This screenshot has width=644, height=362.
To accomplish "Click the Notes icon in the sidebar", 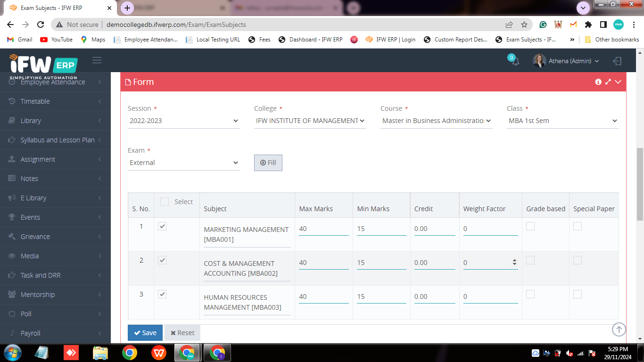I will click(12, 178).
